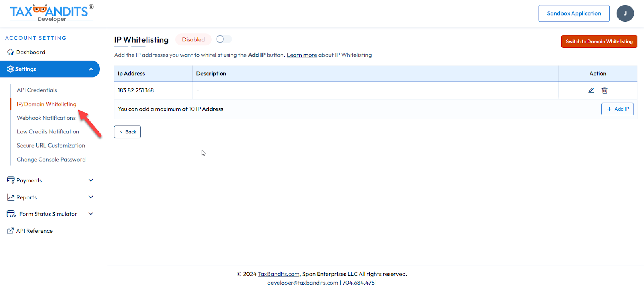Open the user avatar J menu
Image resolution: width=644 pixels, height=291 pixels.
[x=625, y=13]
